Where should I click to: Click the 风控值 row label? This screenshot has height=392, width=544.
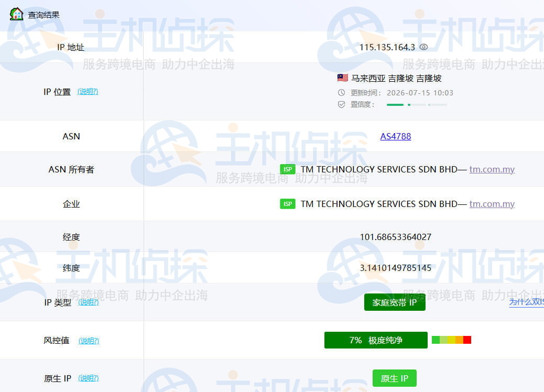tap(56, 340)
